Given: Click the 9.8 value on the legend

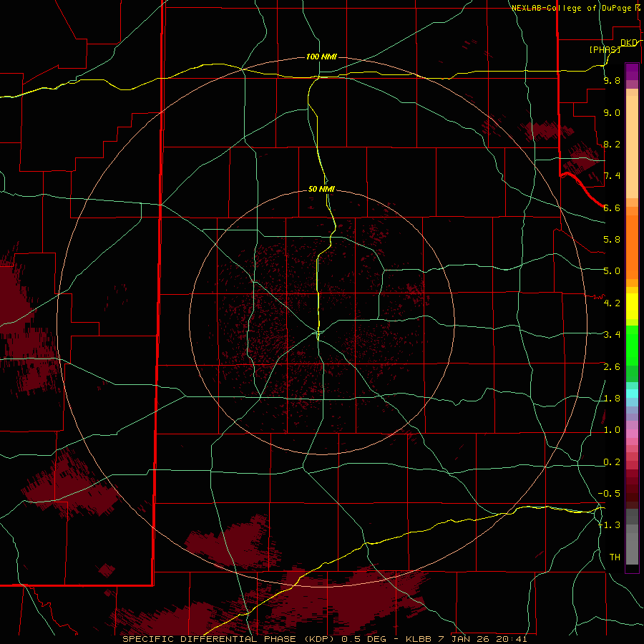Looking at the screenshot, I should tap(612, 80).
